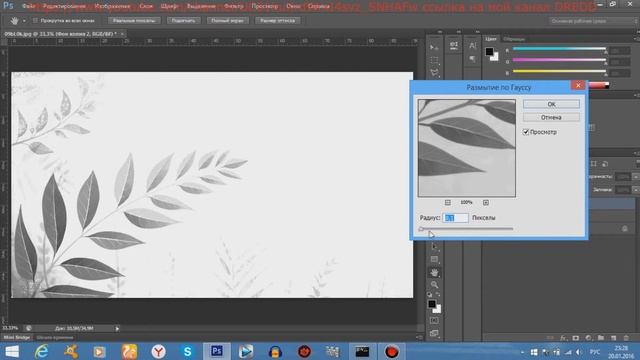The height and width of the screenshot is (360, 640).
Task: Switch to the Образцы swatches tab
Action: [514, 39]
